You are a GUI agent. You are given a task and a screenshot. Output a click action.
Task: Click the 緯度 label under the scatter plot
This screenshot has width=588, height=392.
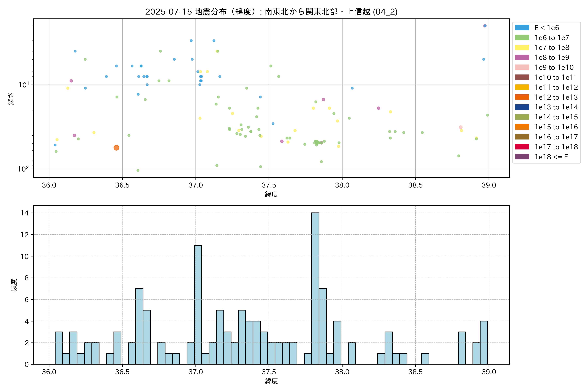click(271, 194)
